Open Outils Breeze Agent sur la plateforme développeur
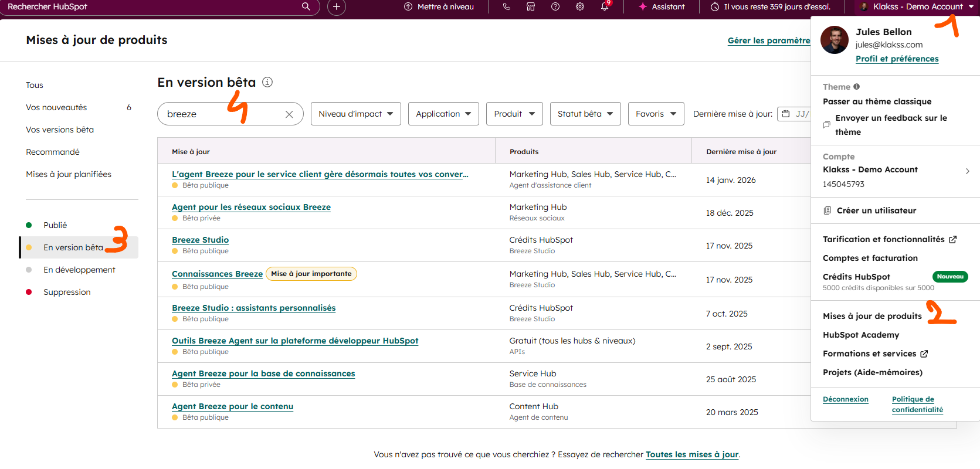This screenshot has height=469, width=980. (x=295, y=341)
